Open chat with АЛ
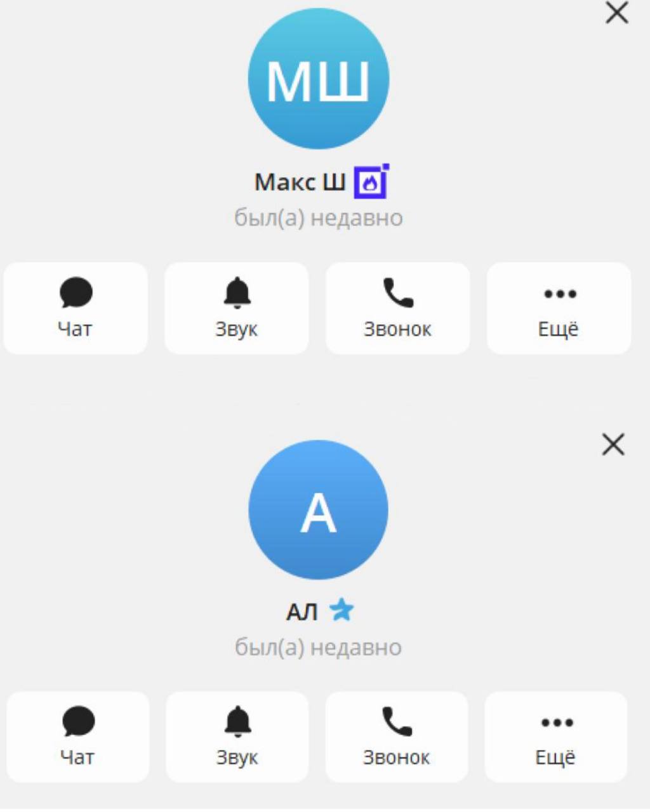This screenshot has height=812, width=650. pyautogui.click(x=78, y=737)
